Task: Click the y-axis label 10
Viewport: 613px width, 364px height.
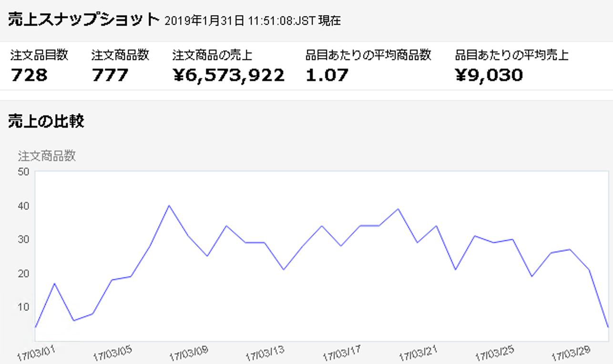Action: pyautogui.click(x=23, y=307)
